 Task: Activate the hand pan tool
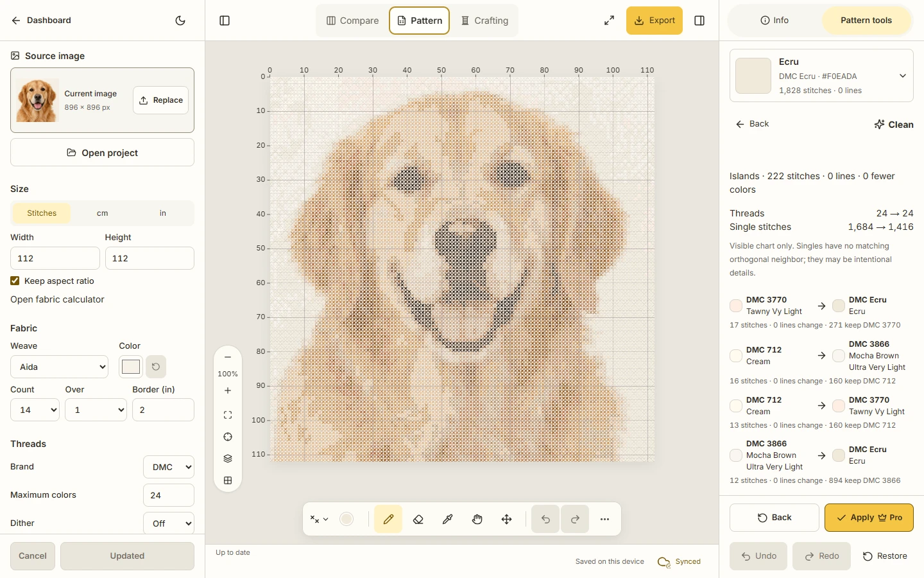(477, 519)
